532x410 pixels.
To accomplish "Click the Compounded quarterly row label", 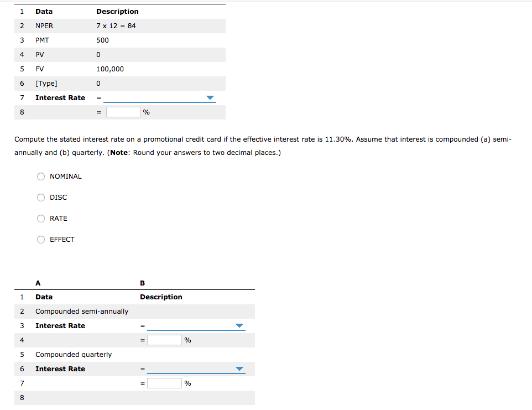I will pos(74,354).
